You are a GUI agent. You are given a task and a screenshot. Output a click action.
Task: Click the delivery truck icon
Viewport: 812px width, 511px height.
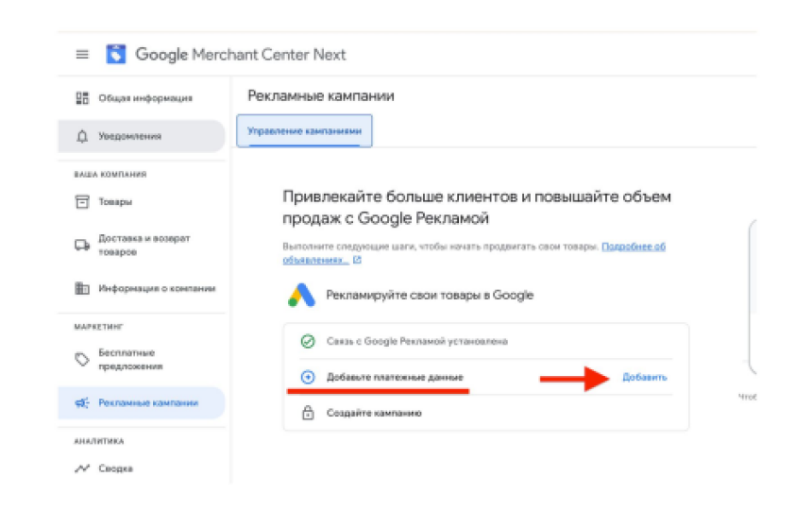(x=82, y=245)
